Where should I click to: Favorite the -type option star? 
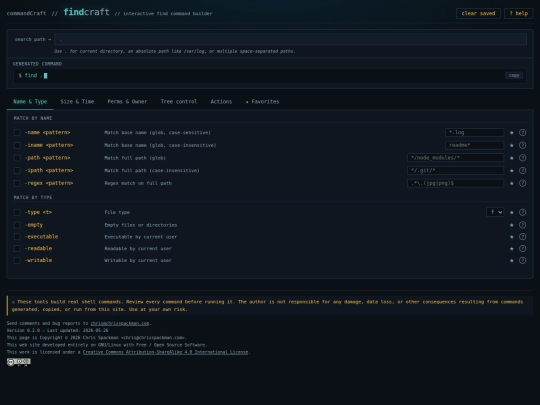[x=511, y=212]
